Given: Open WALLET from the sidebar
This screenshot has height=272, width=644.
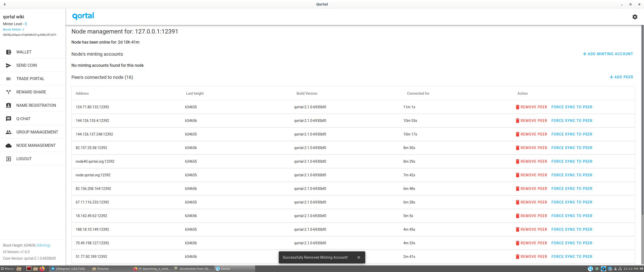Looking at the screenshot, I should click(33, 52).
